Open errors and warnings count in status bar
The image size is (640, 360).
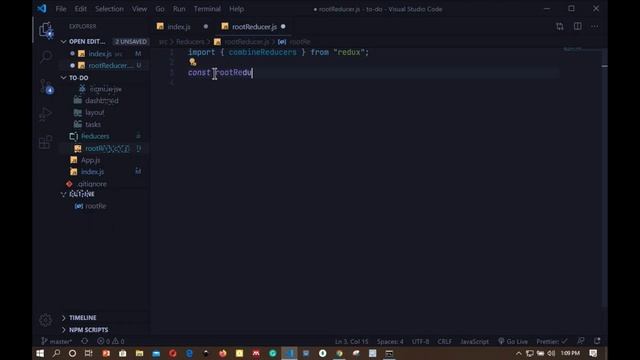(111, 341)
